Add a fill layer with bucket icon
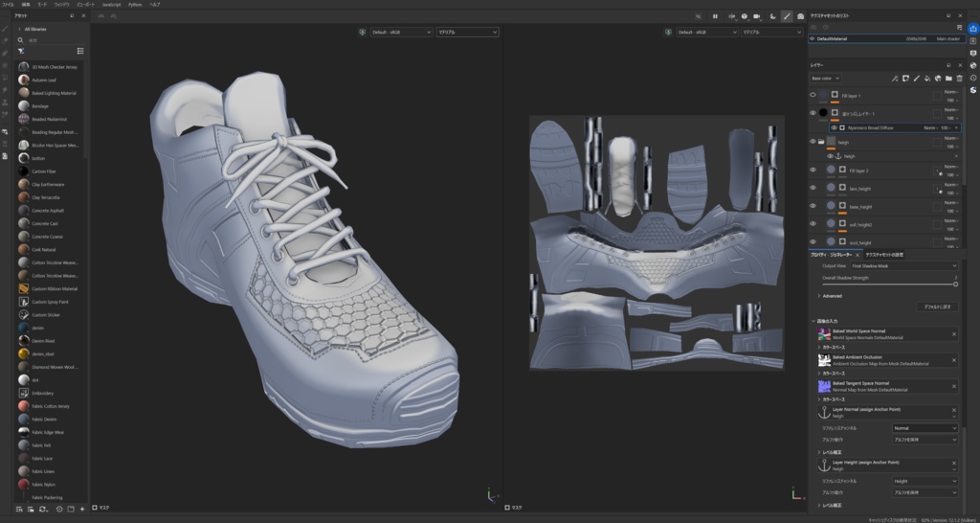The height and width of the screenshot is (523, 980). click(926, 79)
